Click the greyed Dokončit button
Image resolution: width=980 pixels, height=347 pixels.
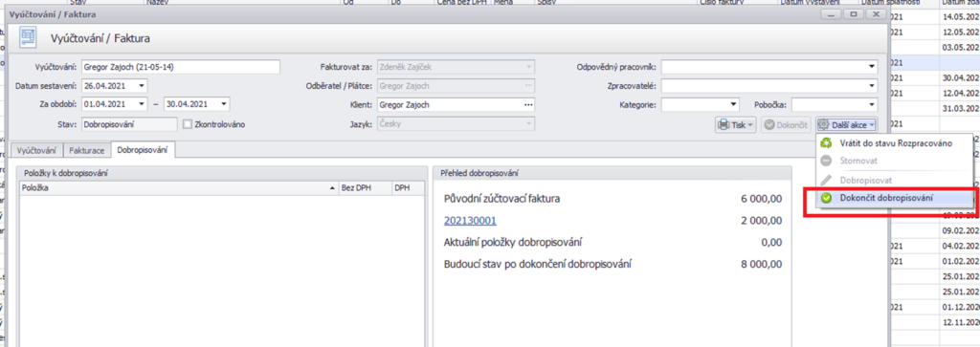(787, 125)
